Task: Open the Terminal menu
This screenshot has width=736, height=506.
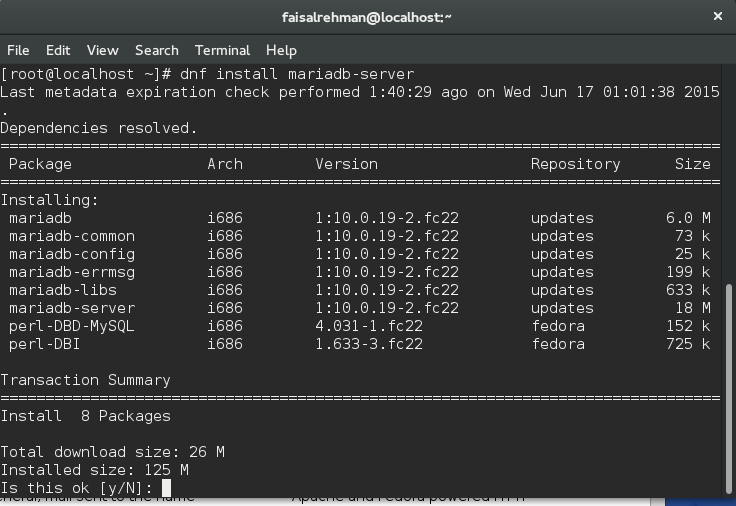Action: click(222, 50)
